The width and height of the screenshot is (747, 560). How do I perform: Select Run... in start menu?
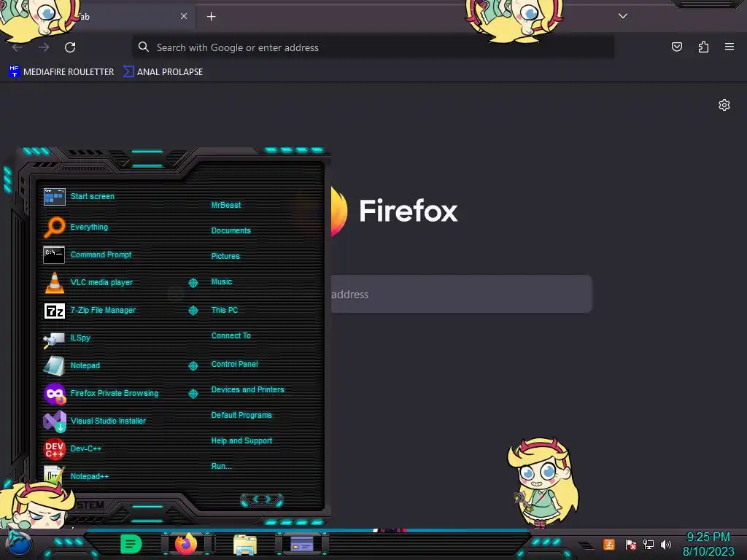(x=222, y=466)
